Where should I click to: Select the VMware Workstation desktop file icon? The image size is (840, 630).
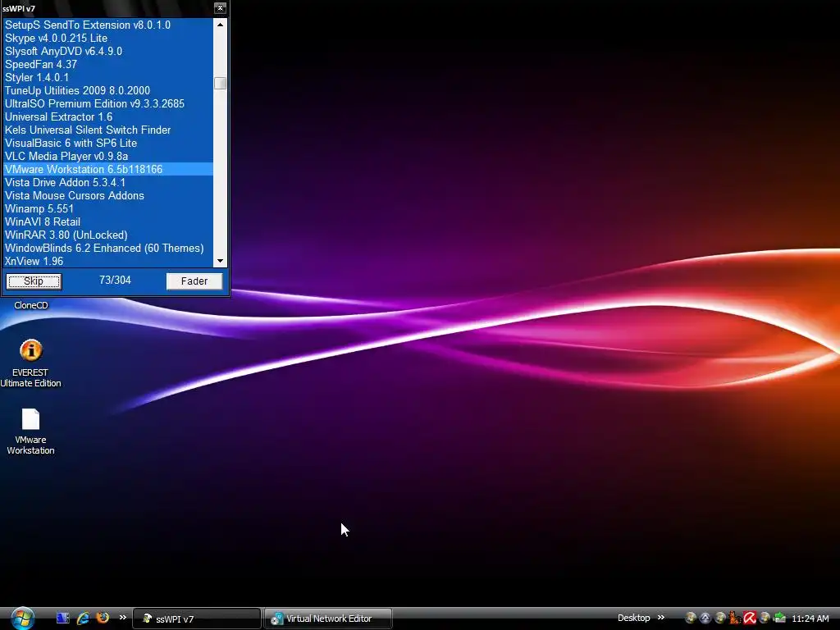click(30, 431)
